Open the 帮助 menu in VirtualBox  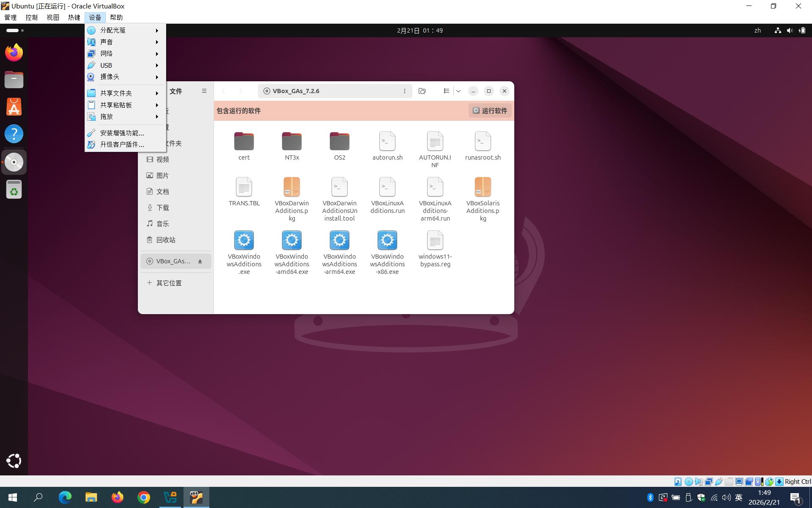coord(116,17)
